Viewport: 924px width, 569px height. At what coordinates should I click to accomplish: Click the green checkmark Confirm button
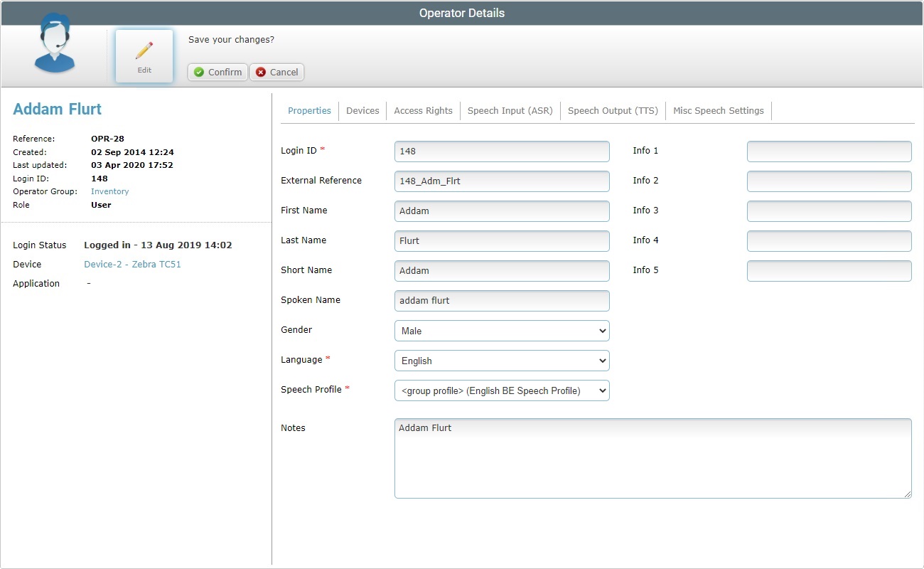pyautogui.click(x=217, y=72)
